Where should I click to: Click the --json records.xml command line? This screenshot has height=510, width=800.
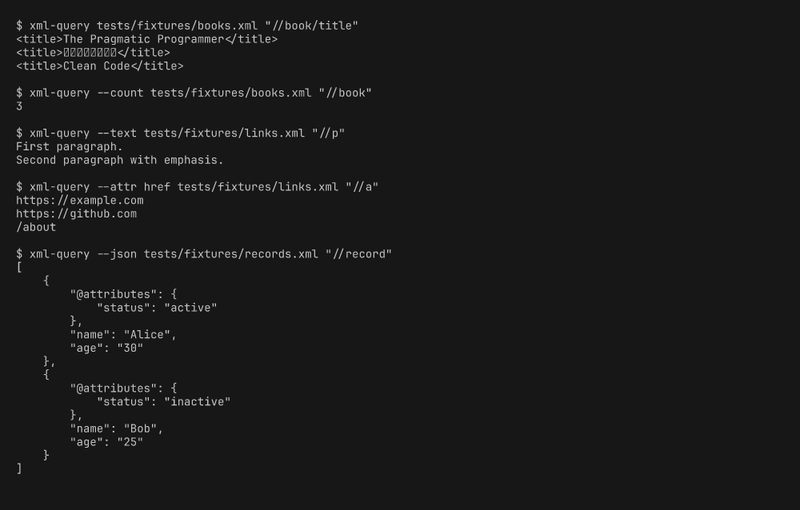(204, 254)
